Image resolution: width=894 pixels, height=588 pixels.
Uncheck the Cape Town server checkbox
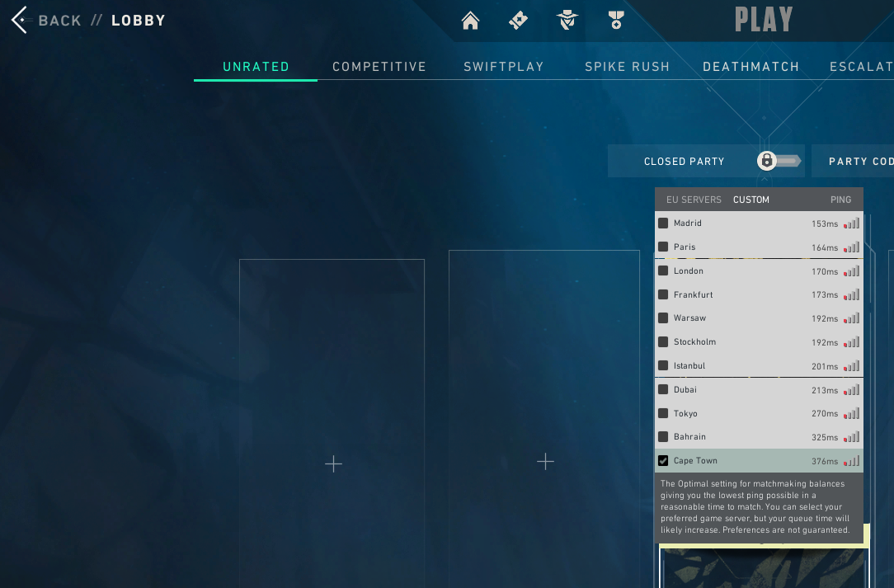pyautogui.click(x=663, y=461)
